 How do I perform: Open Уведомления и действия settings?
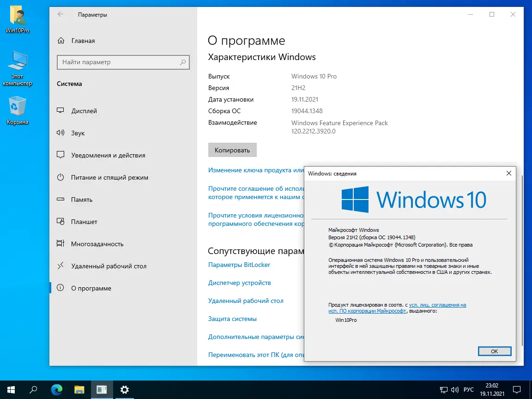click(x=107, y=155)
